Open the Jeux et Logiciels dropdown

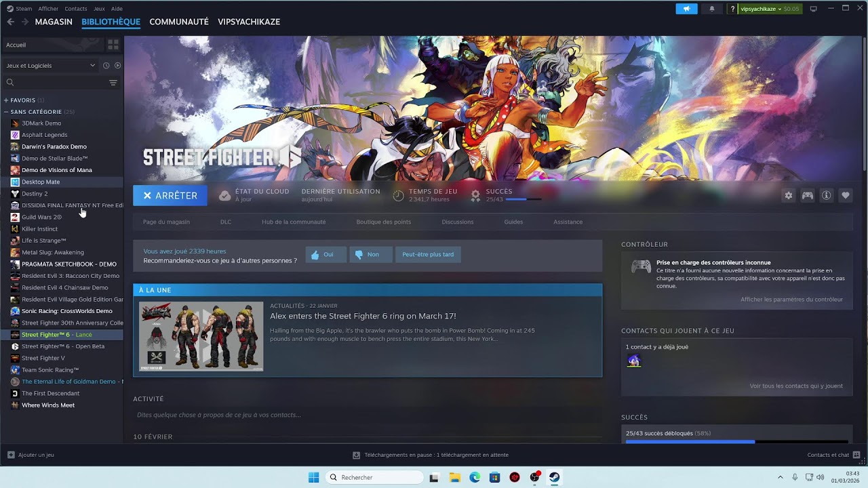[51, 65]
